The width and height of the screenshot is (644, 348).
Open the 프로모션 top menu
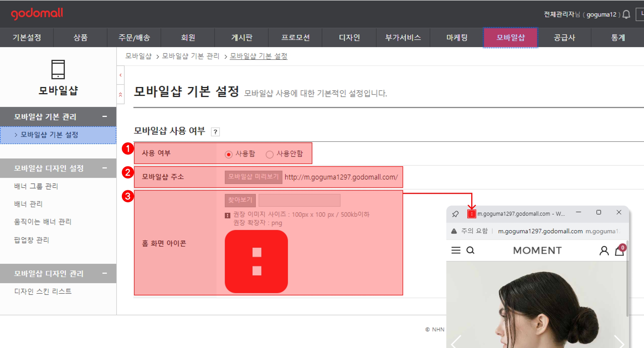(x=295, y=37)
